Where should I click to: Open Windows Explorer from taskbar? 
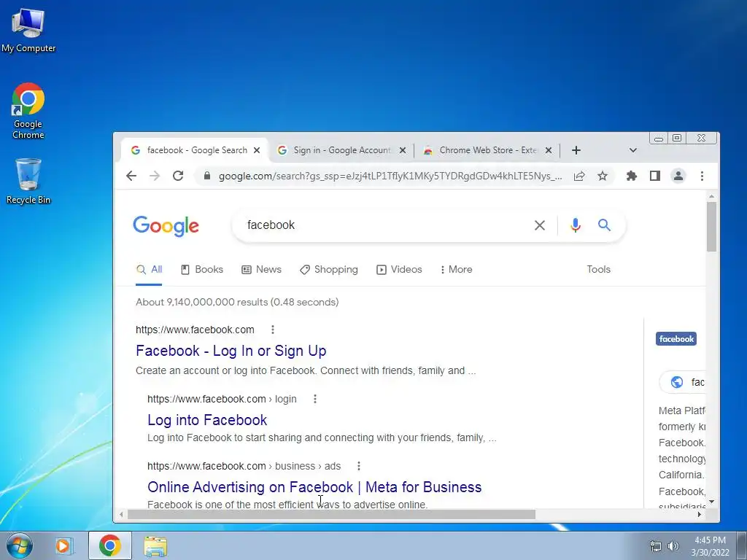click(155, 546)
